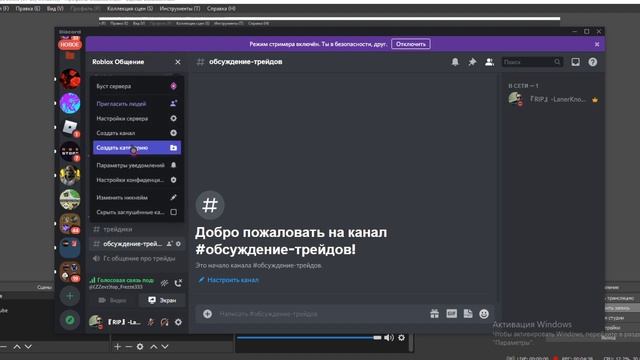
Task: Click the OBS audio mixer vertical scrollbar
Action: pyautogui.click(x=411, y=343)
